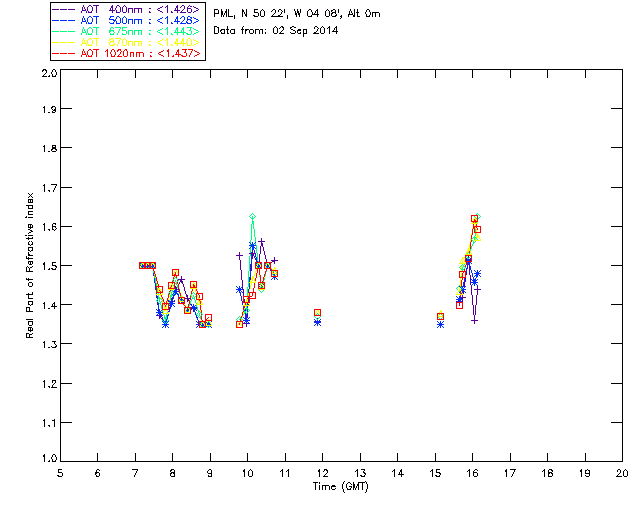Click the lowest purple plus near time 16

click(474, 321)
